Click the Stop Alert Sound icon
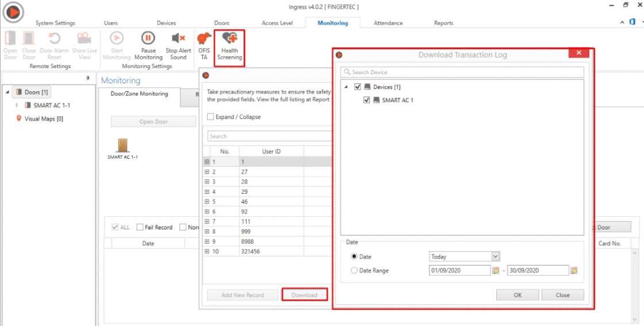Image resolution: width=644 pixels, height=326 pixels. 178,38
